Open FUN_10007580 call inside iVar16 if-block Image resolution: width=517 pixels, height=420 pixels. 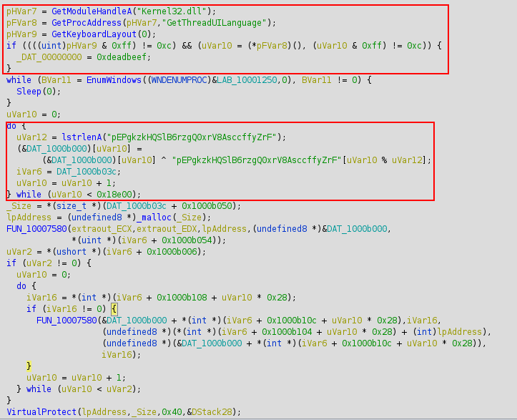pyautogui.click(x=67, y=321)
